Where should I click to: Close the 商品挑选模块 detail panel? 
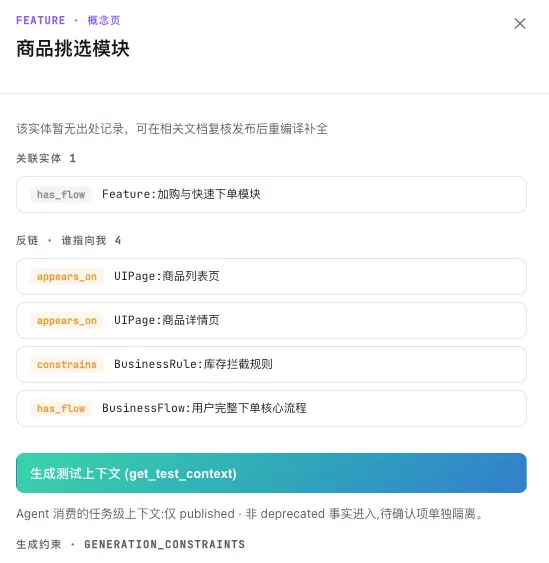tap(520, 24)
